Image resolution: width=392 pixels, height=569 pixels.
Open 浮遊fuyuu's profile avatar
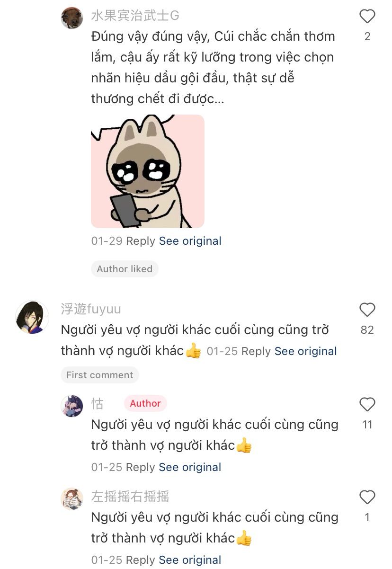[x=32, y=317]
